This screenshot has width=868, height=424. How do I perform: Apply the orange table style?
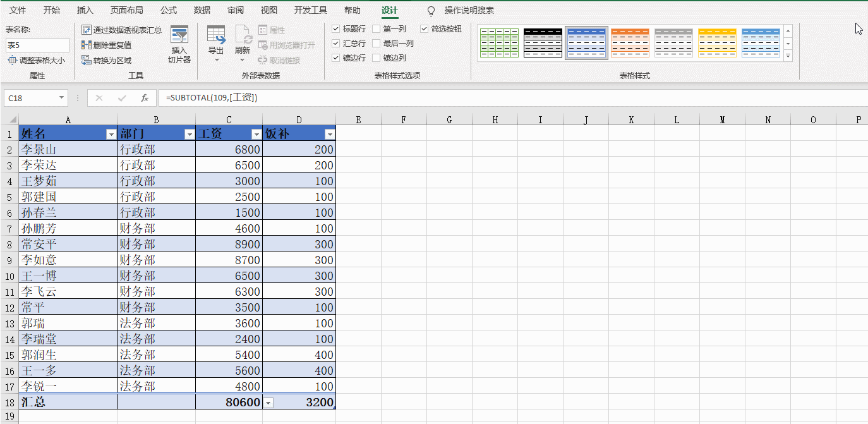(630, 43)
